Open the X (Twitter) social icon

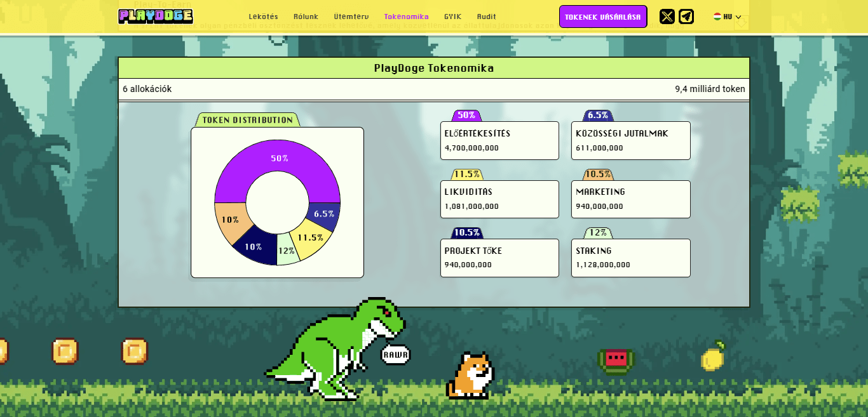[x=667, y=17]
